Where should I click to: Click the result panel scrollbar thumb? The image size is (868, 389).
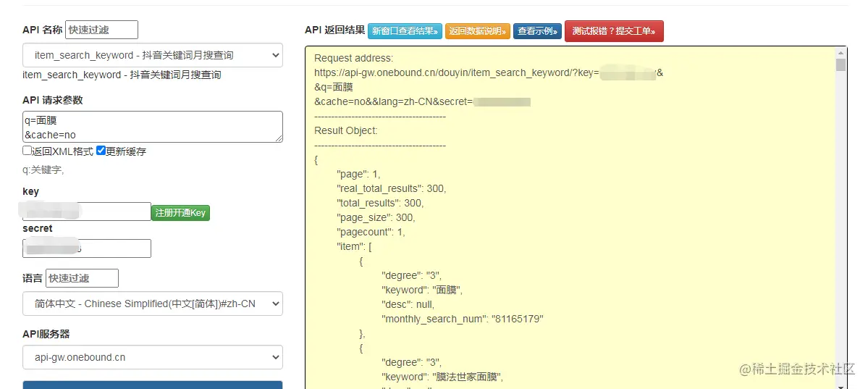[841, 65]
